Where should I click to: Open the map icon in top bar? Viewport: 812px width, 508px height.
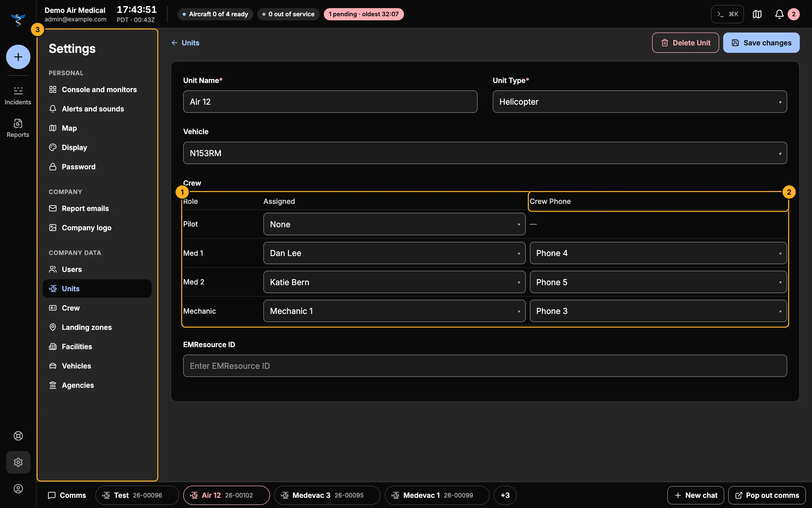(x=757, y=14)
